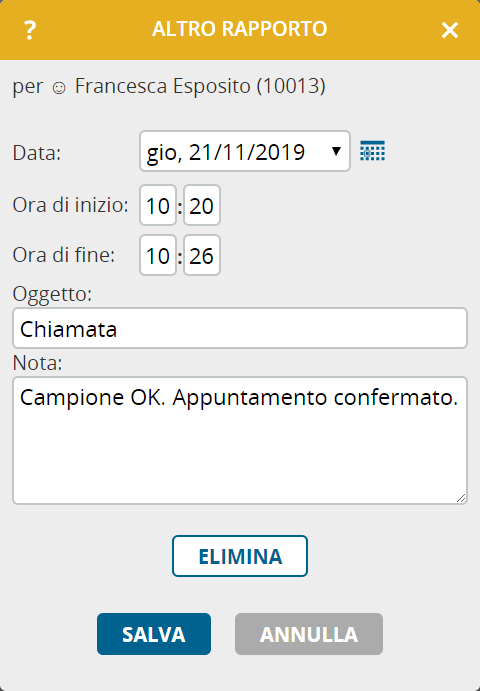480x691 pixels.
Task: Grab the Nota textarea resize handle
Action: pos(461,498)
